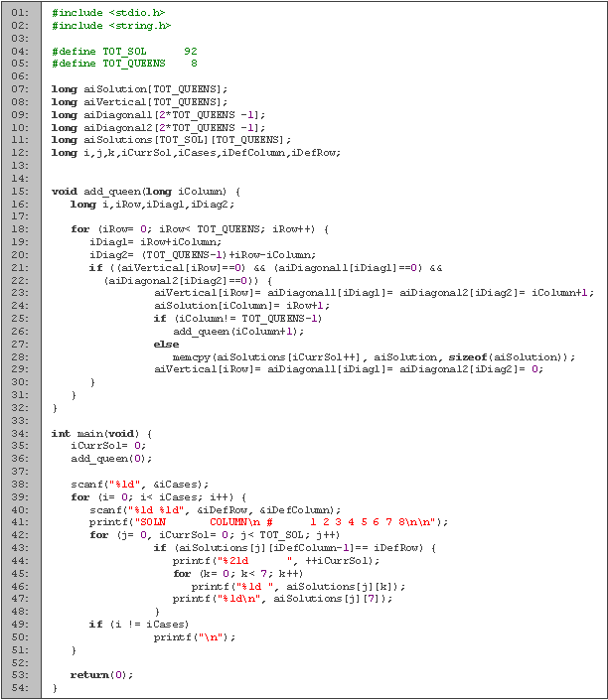Screen dimensions: 608x700
Task: Click 'void add_queen(long iColumn) {' function header
Action: click(146, 192)
